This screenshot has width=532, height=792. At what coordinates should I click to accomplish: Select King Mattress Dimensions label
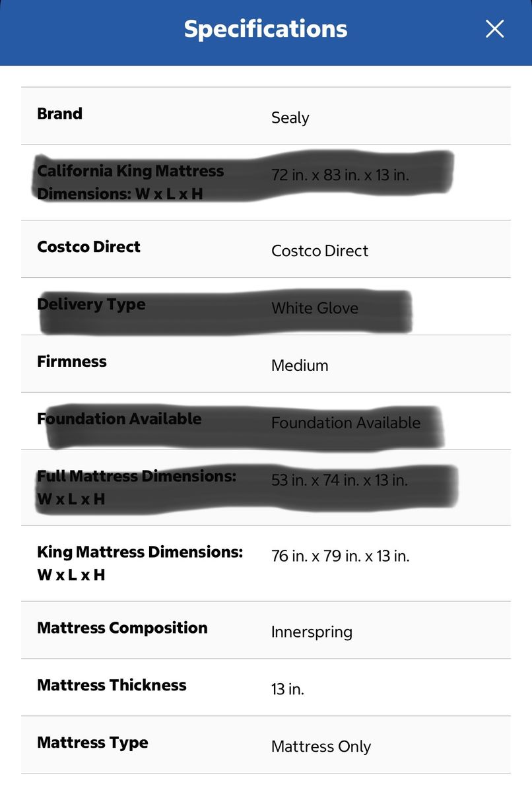140,563
